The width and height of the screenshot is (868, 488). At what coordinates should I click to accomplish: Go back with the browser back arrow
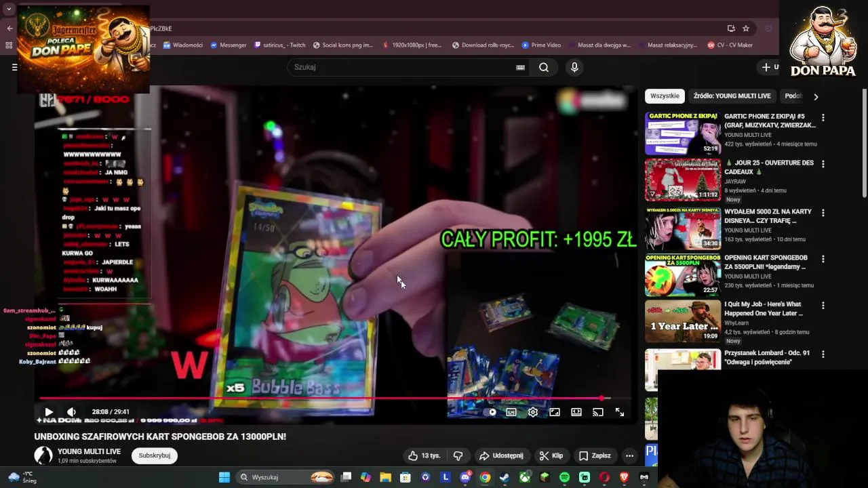click(9, 28)
